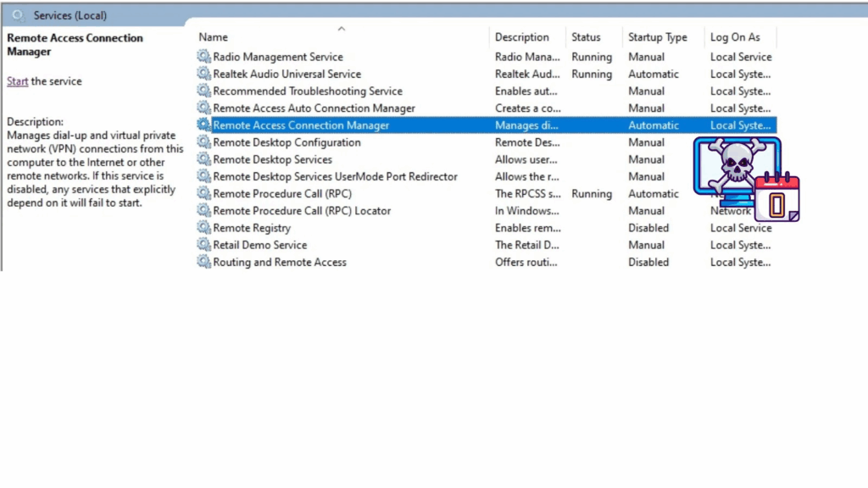Select the Remote Access Auto Connection Manager row
Viewport: 868px width, 488px height.
click(x=314, y=108)
